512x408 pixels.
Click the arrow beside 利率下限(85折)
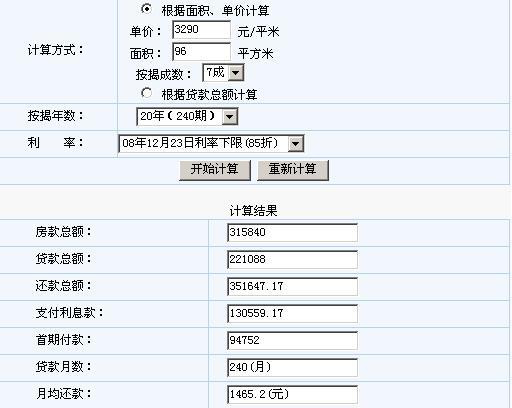296,144
